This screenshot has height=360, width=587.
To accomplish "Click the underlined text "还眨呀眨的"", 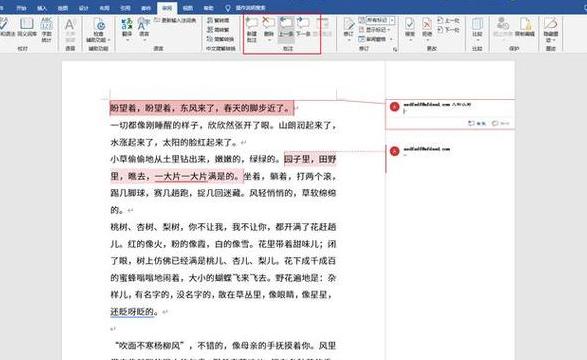I will [x=132, y=311].
